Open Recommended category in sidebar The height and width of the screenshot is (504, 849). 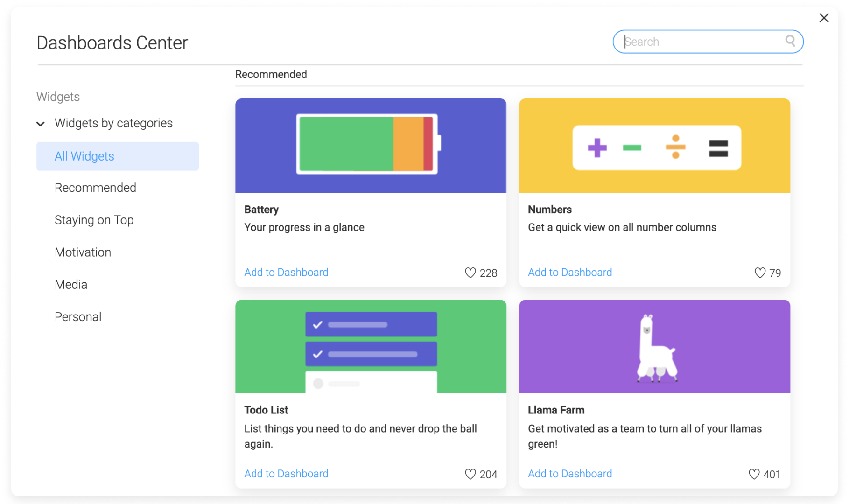pyautogui.click(x=95, y=188)
